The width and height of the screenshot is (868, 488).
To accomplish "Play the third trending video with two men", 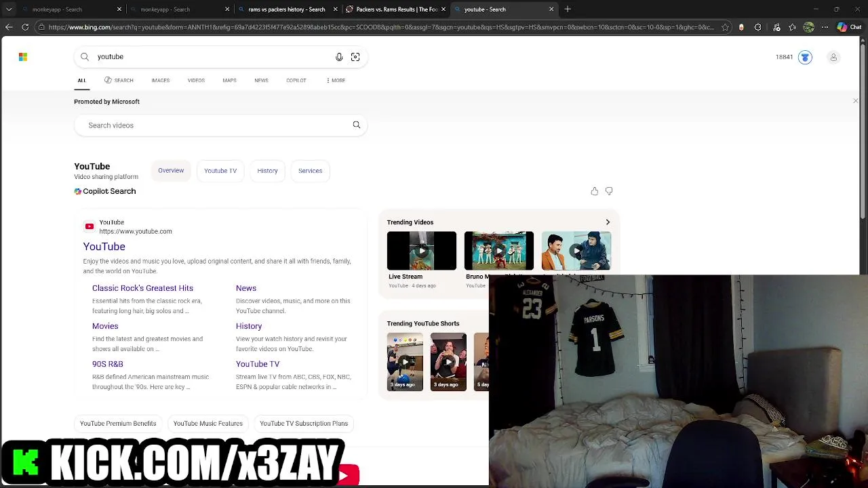I will click(576, 251).
